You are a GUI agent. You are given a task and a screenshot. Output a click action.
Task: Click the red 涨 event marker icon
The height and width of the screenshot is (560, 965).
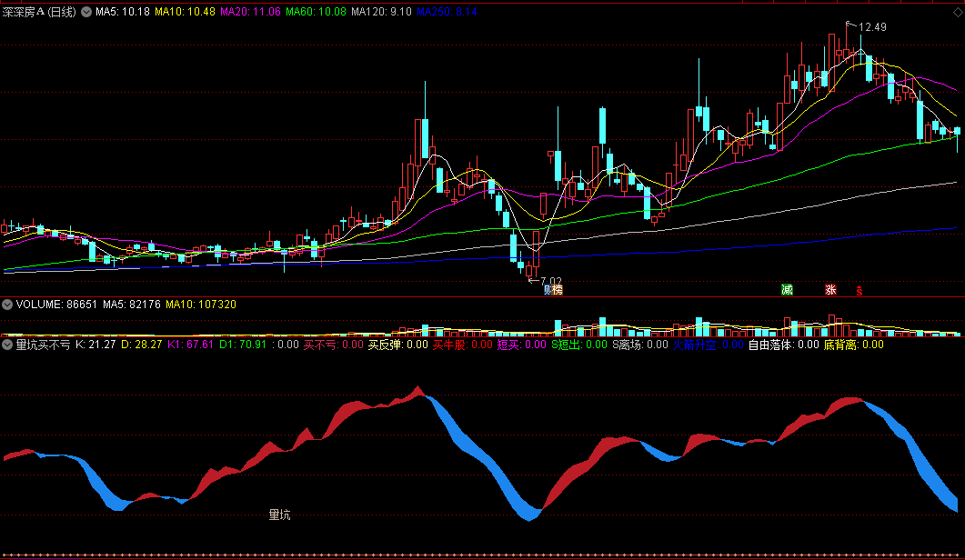pos(830,290)
